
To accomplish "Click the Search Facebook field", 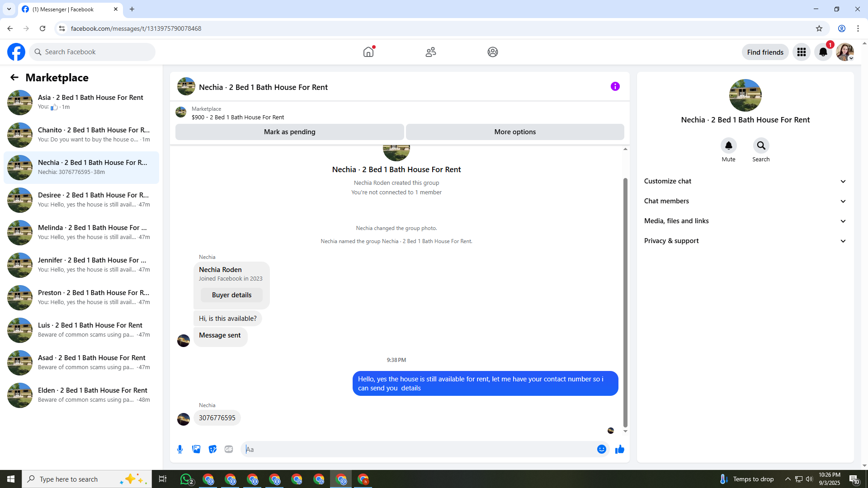I will (92, 52).
